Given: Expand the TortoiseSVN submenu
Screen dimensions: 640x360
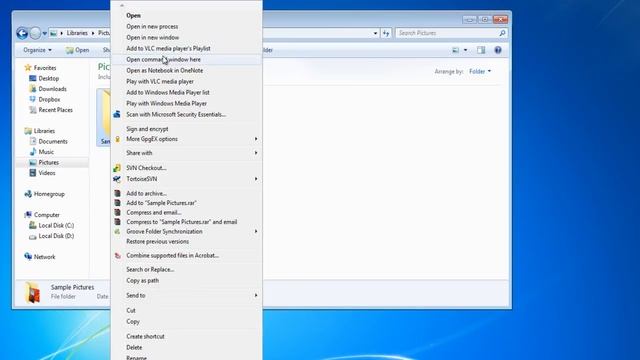Looking at the screenshot, I should (x=187, y=179).
